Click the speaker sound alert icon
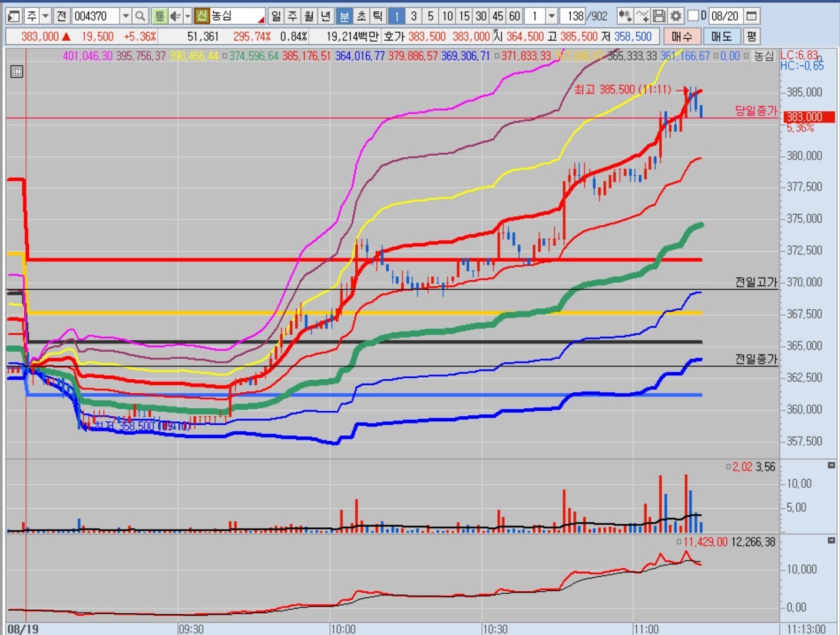The width and height of the screenshot is (840, 635). point(176,16)
